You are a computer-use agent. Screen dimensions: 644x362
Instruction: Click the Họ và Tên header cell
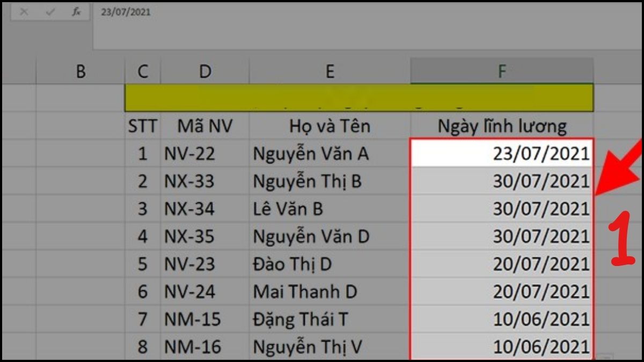[x=330, y=125]
